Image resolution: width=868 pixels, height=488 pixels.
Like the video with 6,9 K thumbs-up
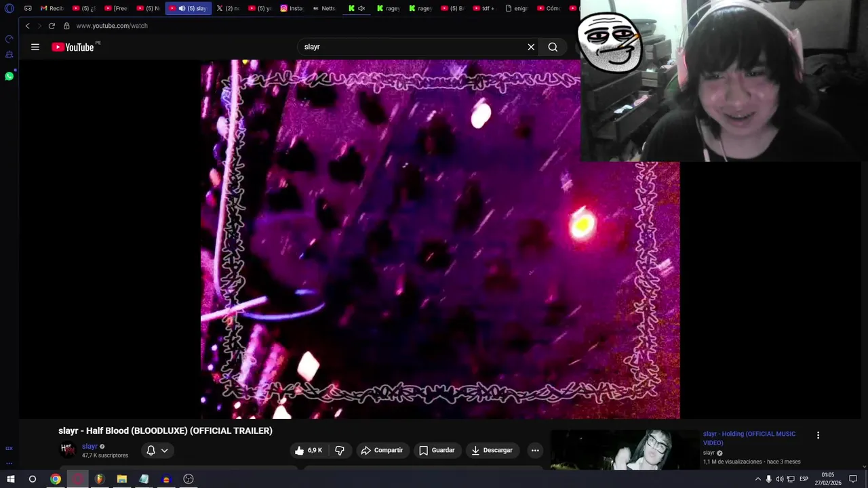point(309,450)
